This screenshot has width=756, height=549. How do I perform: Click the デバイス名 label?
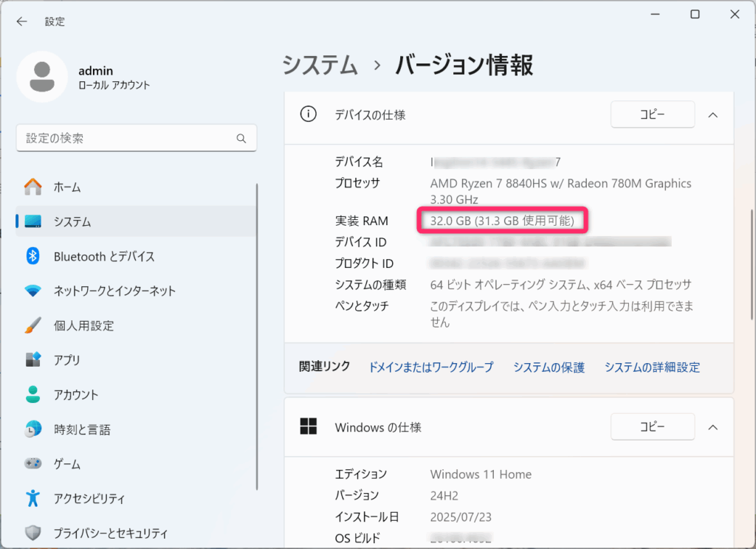(x=359, y=162)
